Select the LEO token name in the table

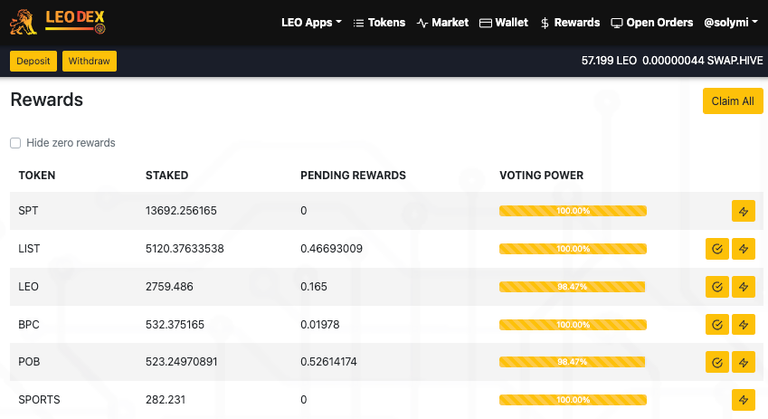(x=28, y=287)
